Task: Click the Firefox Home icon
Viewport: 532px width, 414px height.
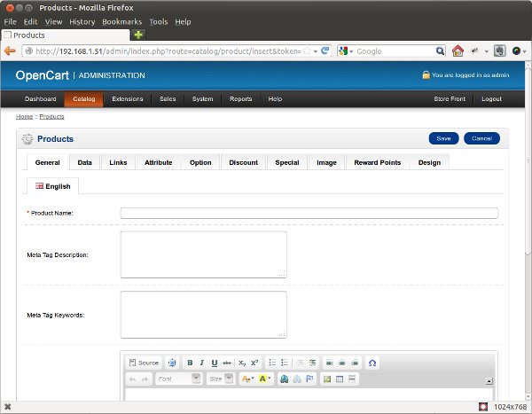Action: pos(458,51)
